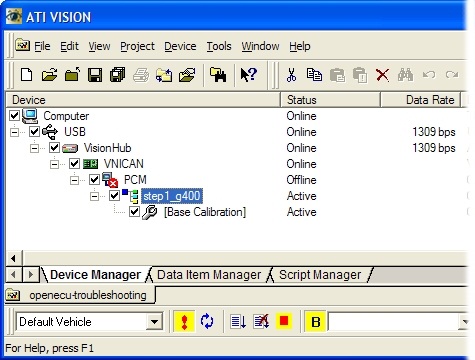This screenshot has width=475, height=360.
Task: Click the Cut scissors icon
Action: pos(291,75)
